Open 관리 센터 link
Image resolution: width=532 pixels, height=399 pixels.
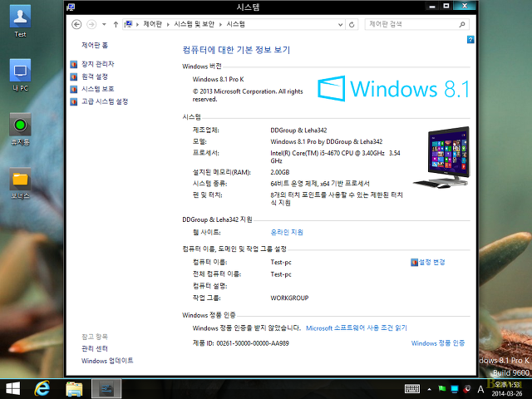click(95, 348)
